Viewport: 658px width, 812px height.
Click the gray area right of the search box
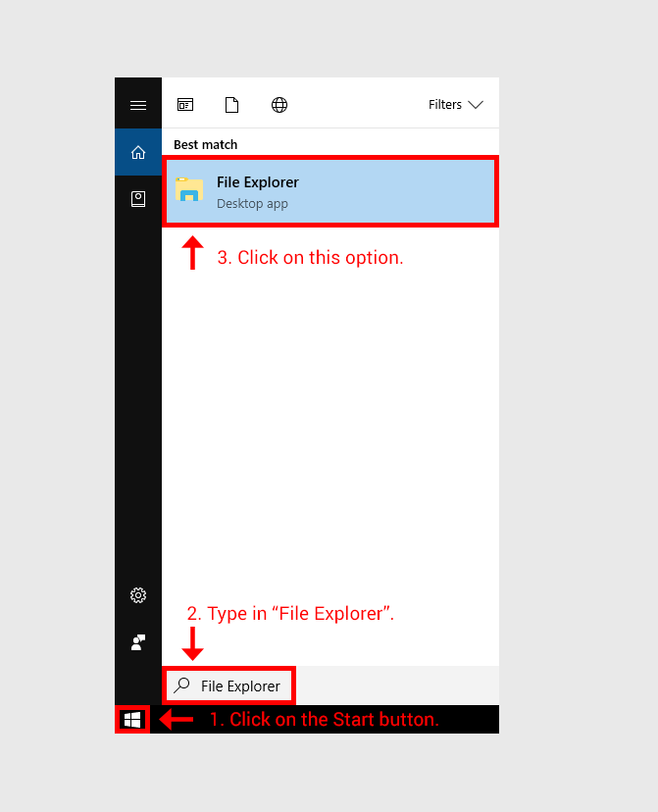coord(397,685)
